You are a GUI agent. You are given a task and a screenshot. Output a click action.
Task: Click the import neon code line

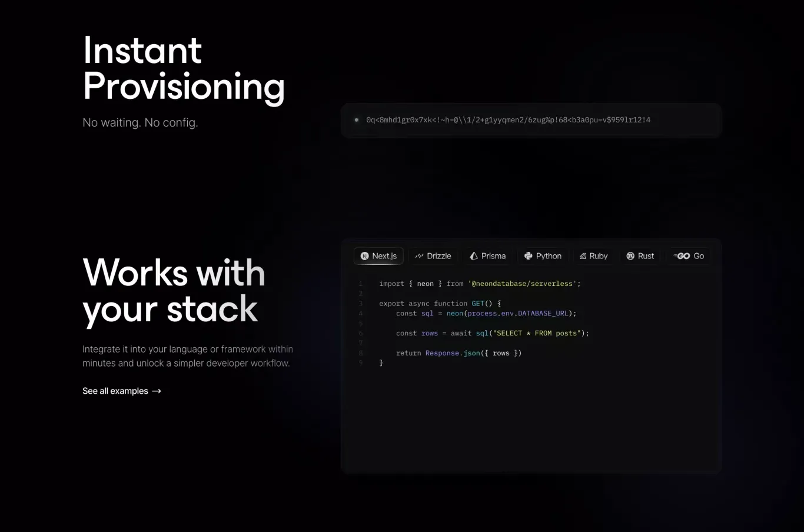pos(480,284)
